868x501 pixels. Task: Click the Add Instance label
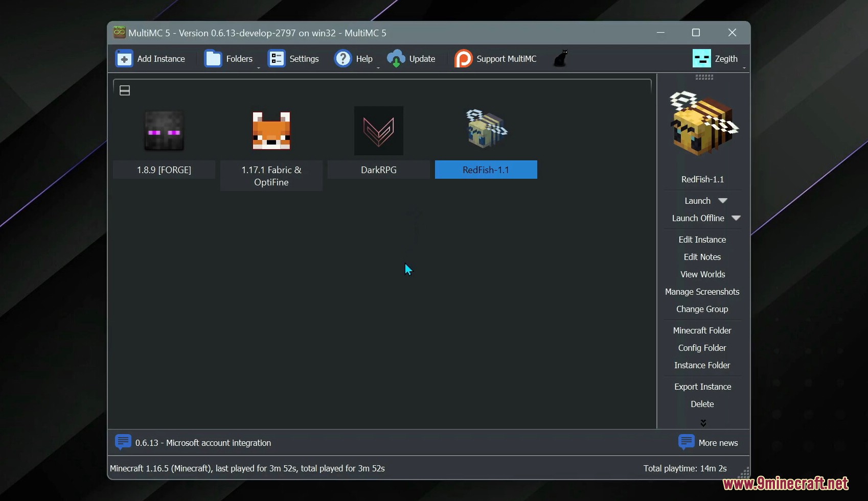161,59
